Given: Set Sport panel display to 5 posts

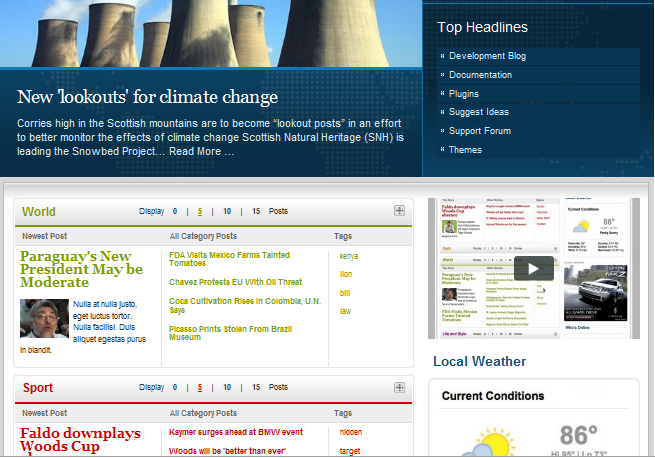Looking at the screenshot, I should pyautogui.click(x=200, y=387).
